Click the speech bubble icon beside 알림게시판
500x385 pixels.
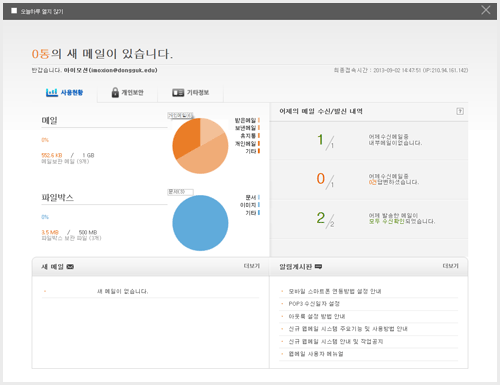(x=318, y=267)
